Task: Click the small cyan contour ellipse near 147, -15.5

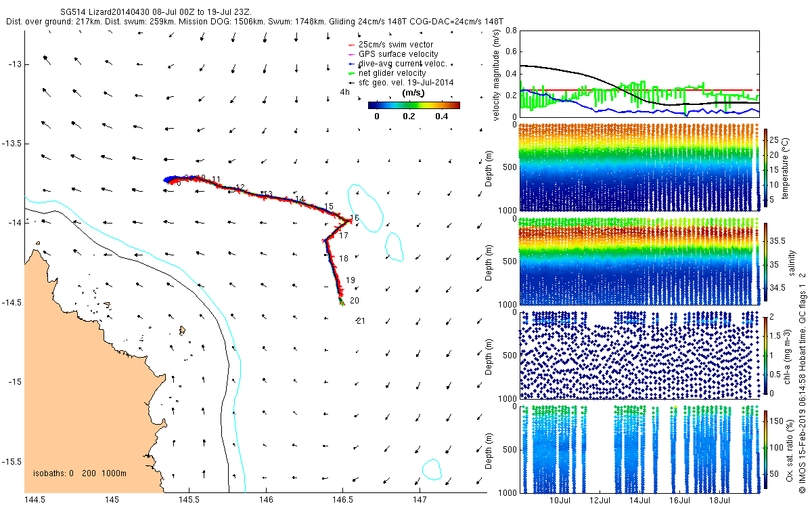Action: 431,469
